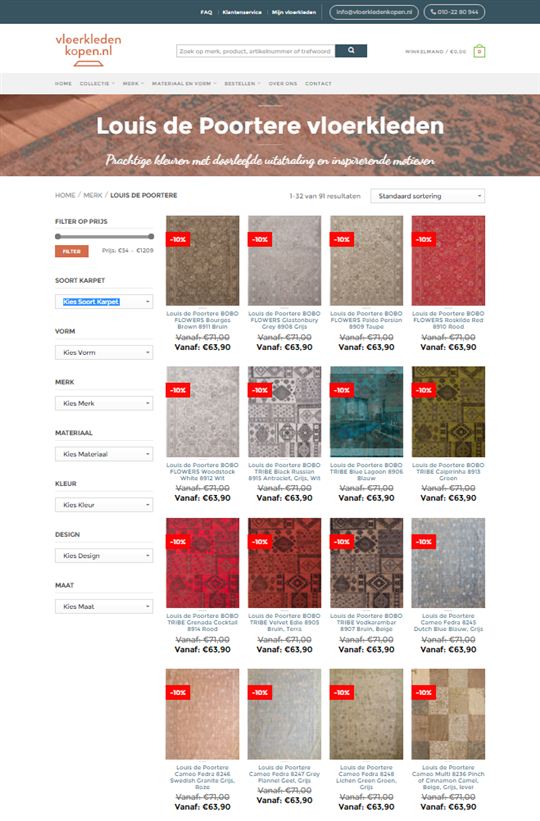Click Cameo Multi 8236 product title
The width and height of the screenshot is (540, 821).
pos(448,777)
